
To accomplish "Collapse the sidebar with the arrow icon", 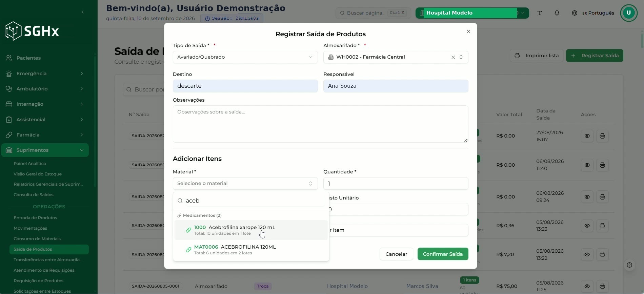I will click(82, 12).
